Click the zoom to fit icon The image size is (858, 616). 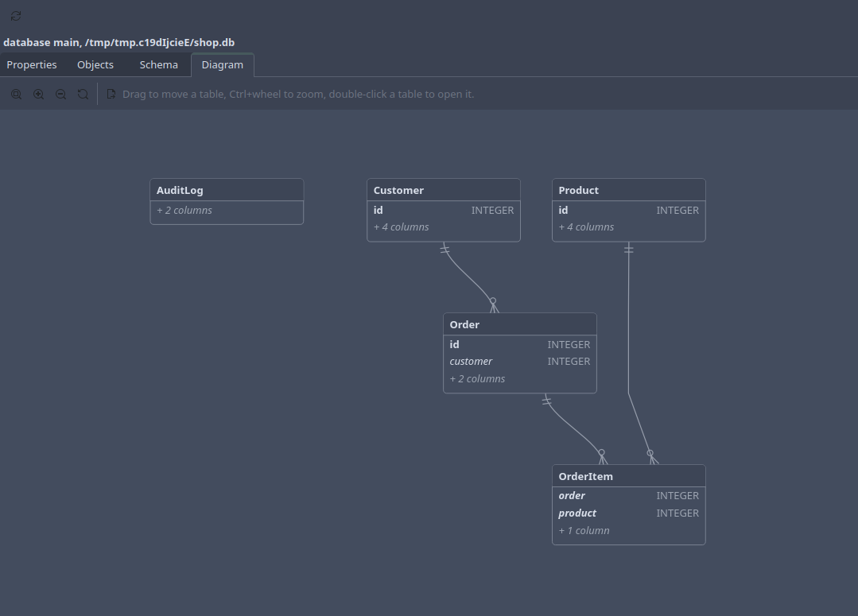(x=17, y=94)
